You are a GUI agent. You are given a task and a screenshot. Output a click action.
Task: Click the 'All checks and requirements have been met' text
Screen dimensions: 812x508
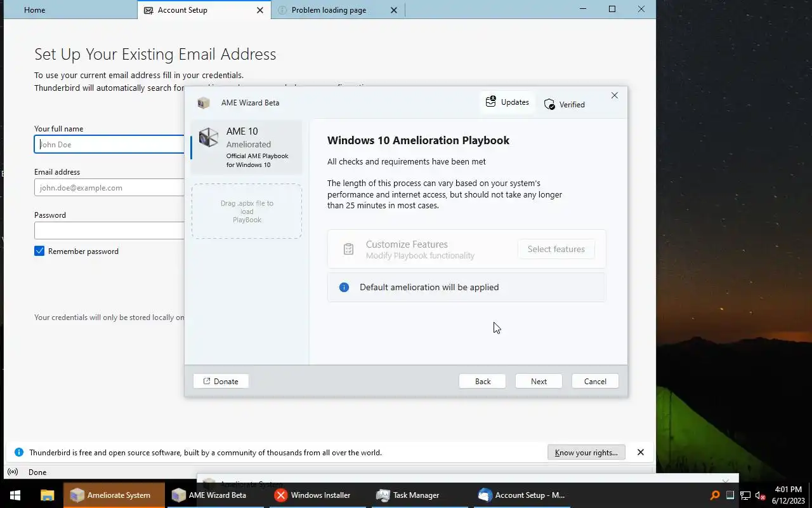407,161
